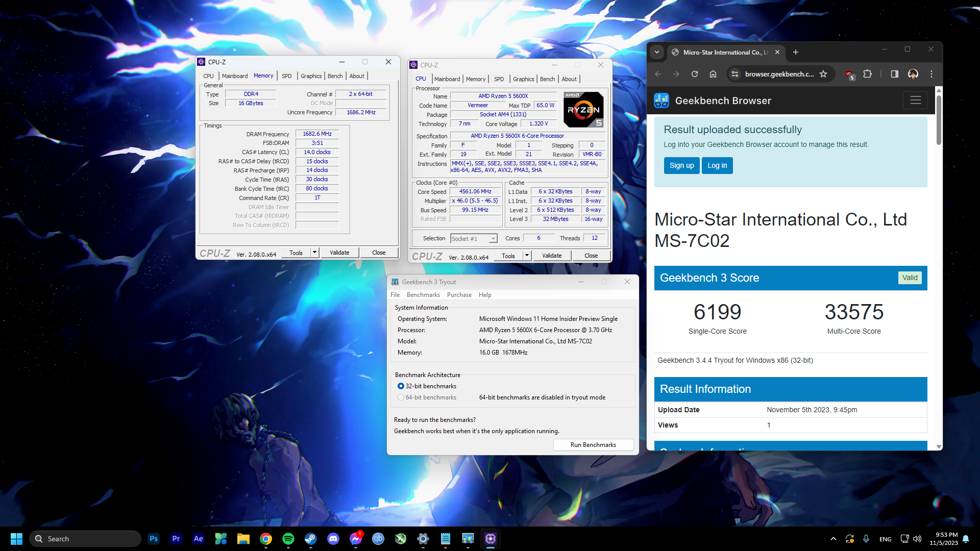The height and width of the screenshot is (551, 980).
Task: Toggle Chrome side panel icon
Action: 894,74
